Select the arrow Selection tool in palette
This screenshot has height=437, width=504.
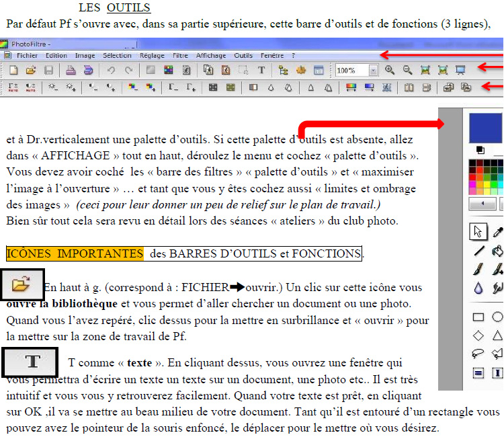click(x=478, y=231)
